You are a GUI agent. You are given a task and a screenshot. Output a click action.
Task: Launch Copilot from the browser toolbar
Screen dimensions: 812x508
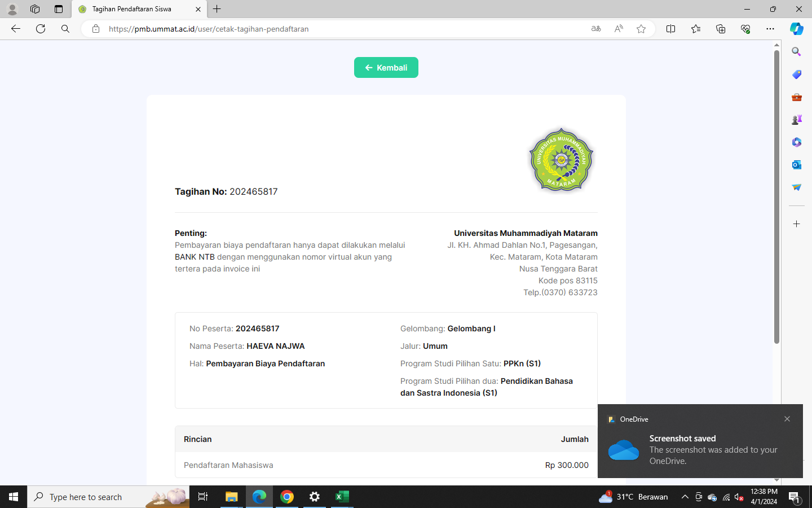[796, 29]
